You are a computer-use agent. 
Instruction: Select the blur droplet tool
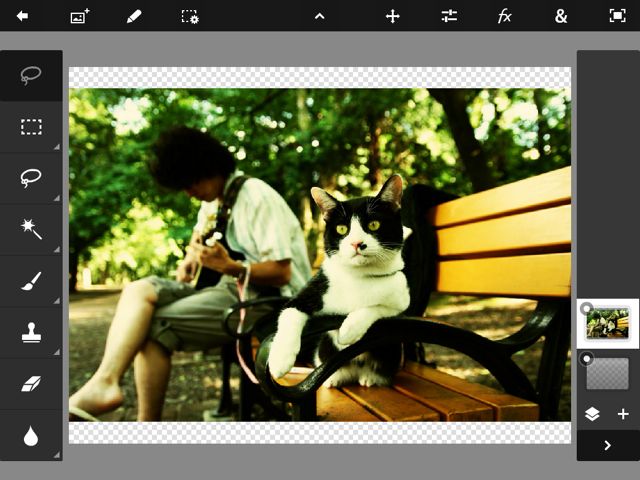(31, 436)
